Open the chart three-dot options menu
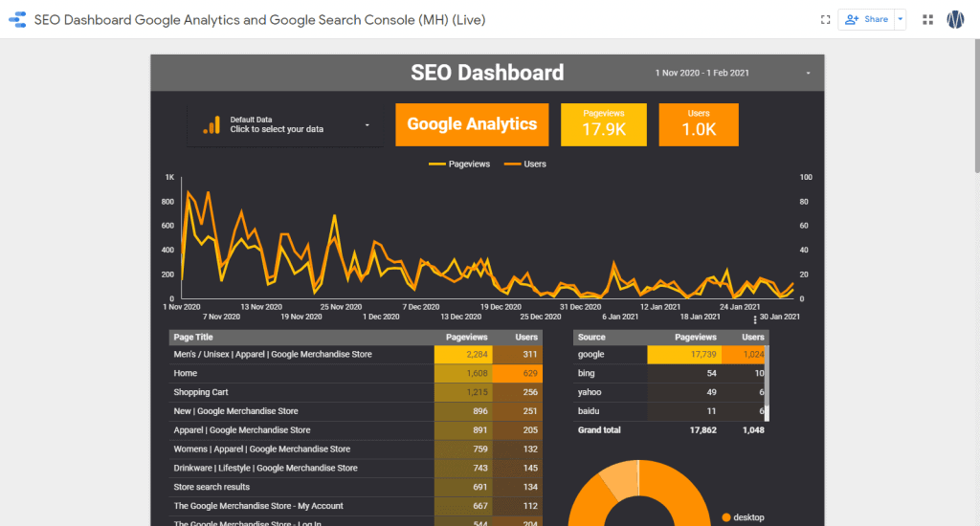Screen dimensions: 980x526 tap(755, 319)
